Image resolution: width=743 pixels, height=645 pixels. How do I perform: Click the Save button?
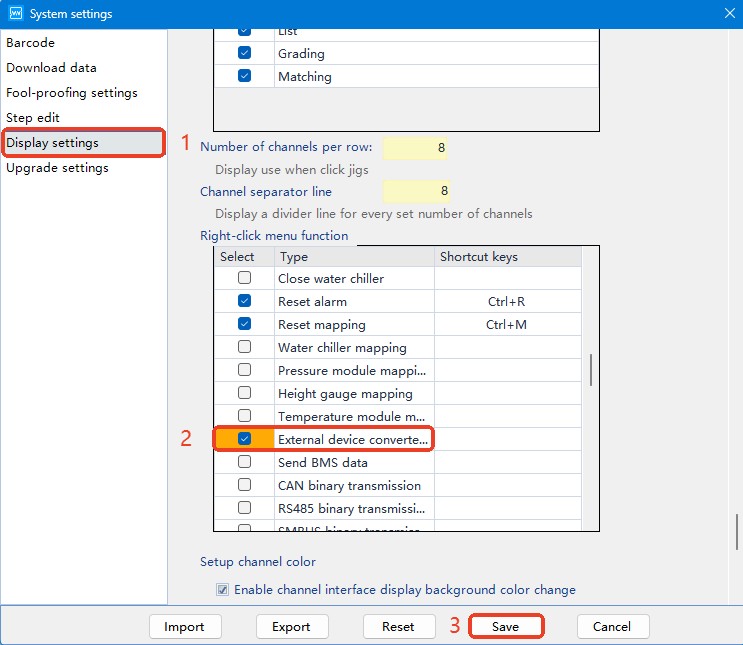(x=506, y=627)
